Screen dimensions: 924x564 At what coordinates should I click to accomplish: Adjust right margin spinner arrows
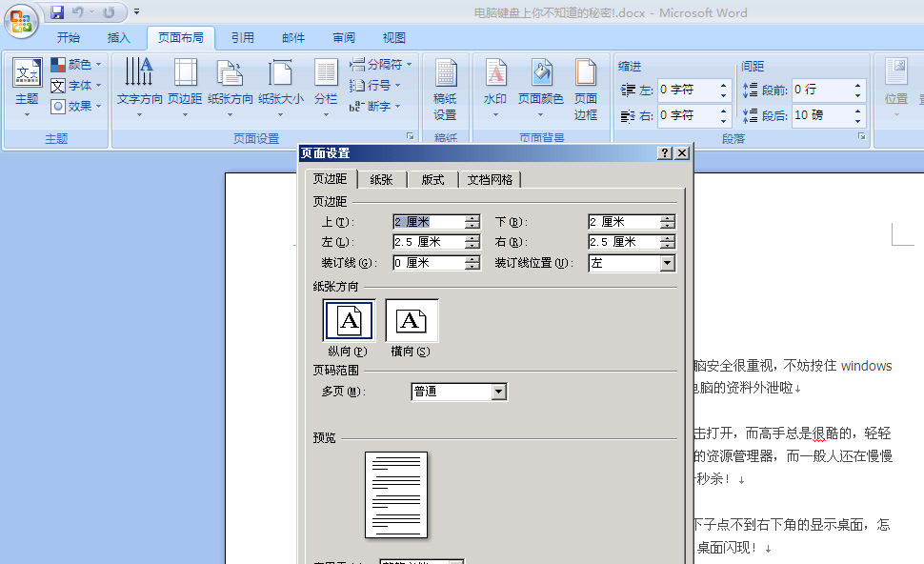tap(668, 242)
